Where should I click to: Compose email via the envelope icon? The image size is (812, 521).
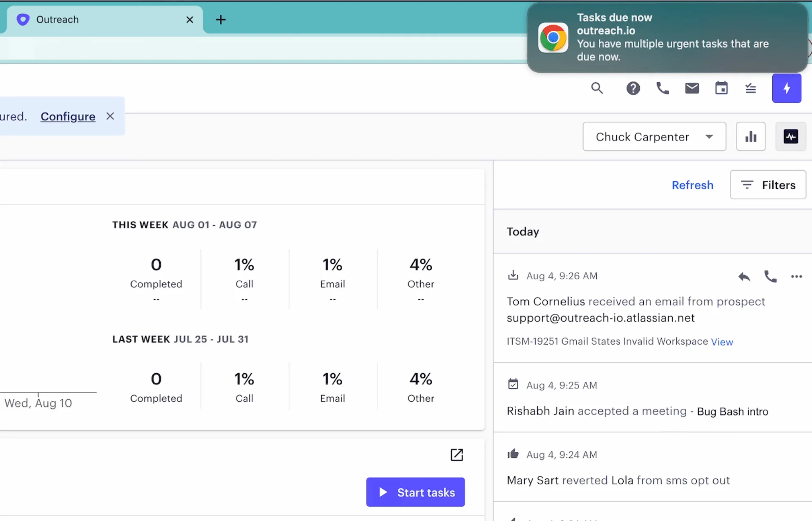pyautogui.click(x=692, y=88)
